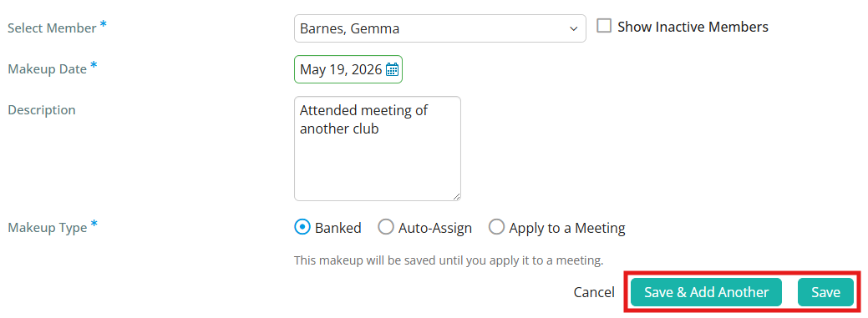Click the Auto-Assign option label text
The height and width of the screenshot is (318, 868).
(435, 228)
